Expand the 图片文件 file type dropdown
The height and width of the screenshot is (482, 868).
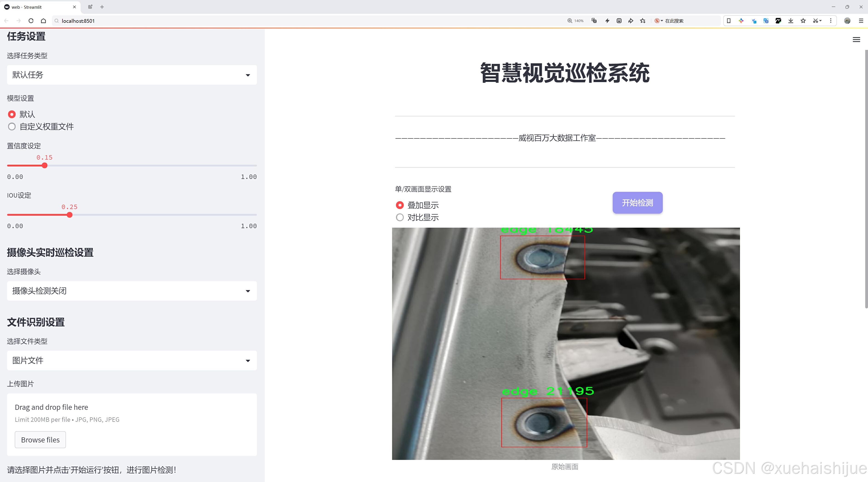click(132, 361)
